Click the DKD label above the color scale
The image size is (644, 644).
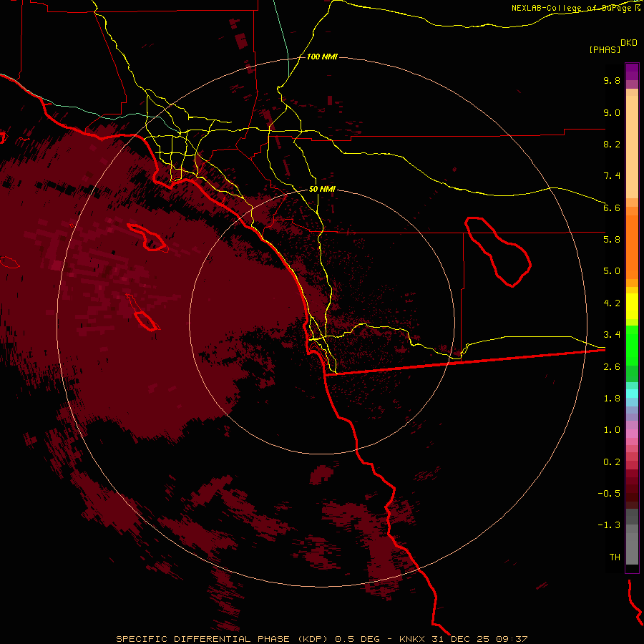click(629, 43)
